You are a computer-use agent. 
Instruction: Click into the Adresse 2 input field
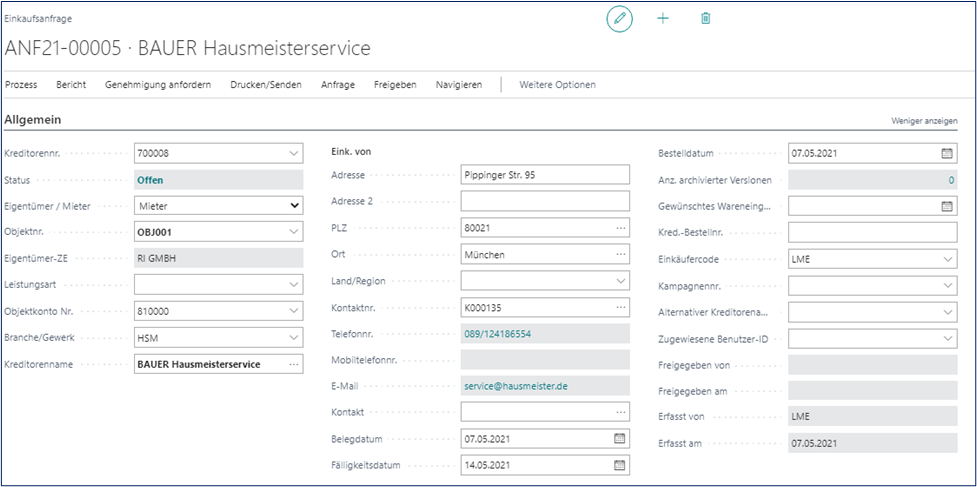click(545, 201)
